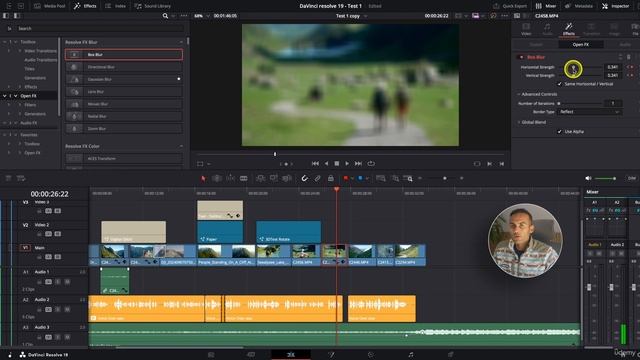Collapse Advanced Controls section
Screen dimensions: 640x360
[x=519, y=94]
